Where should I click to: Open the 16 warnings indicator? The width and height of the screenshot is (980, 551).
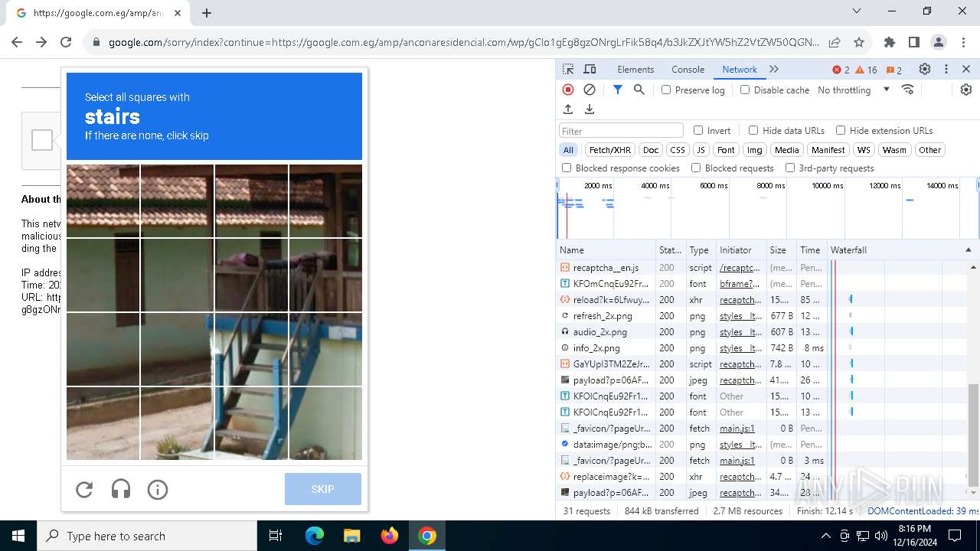867,70
